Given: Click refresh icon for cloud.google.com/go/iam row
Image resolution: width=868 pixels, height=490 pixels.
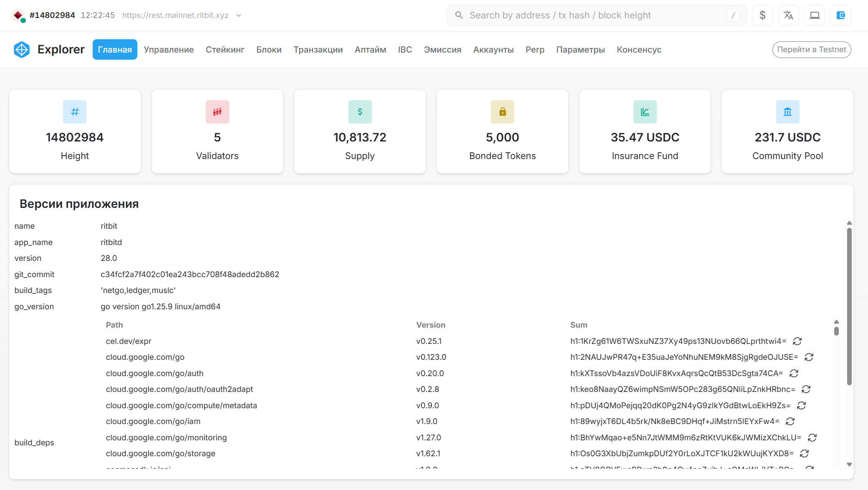Looking at the screenshot, I should [790, 422].
